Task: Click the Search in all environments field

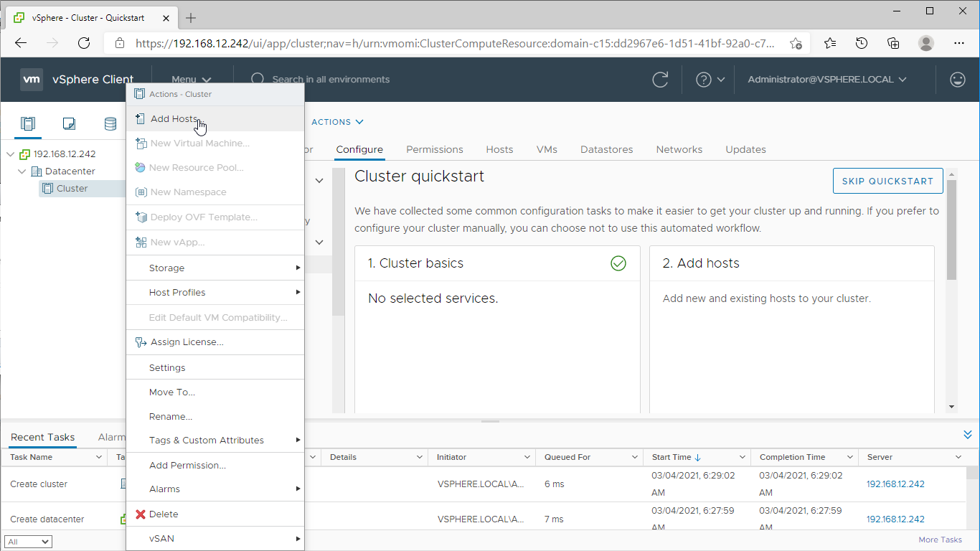Action: (x=331, y=80)
